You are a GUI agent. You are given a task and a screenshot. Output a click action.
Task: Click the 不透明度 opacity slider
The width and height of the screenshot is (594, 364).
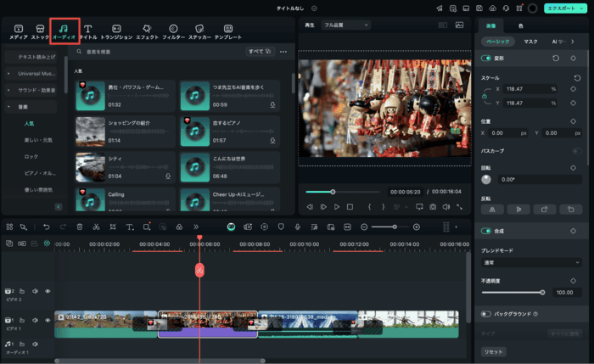click(x=511, y=292)
